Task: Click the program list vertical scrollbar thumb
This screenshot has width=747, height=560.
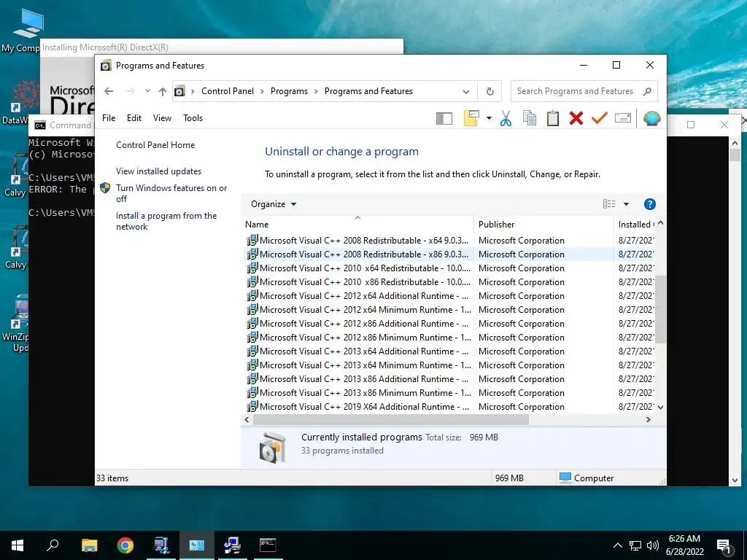Action: [660, 309]
